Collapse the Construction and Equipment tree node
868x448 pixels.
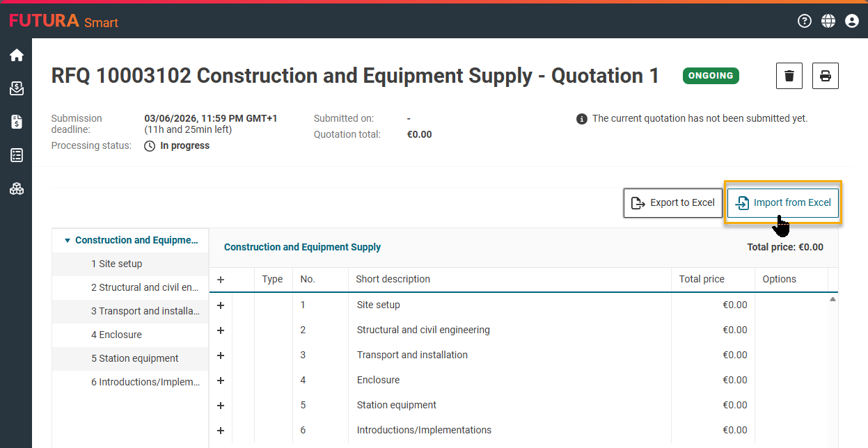coord(68,241)
